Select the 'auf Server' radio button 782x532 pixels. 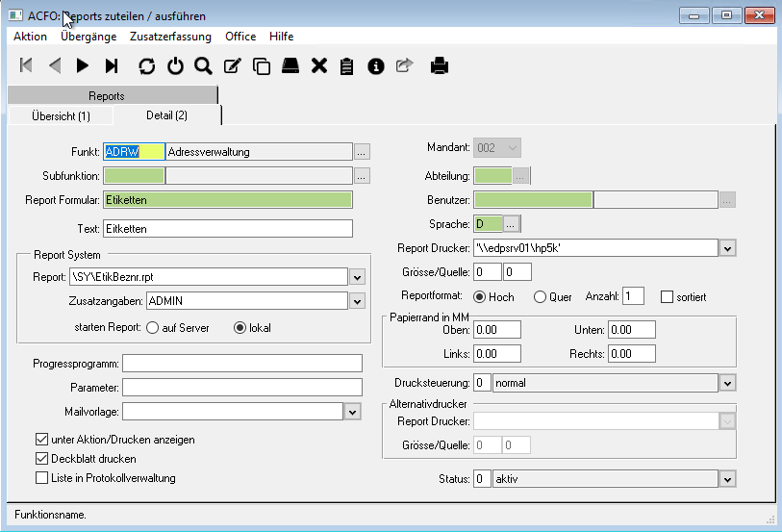point(152,328)
